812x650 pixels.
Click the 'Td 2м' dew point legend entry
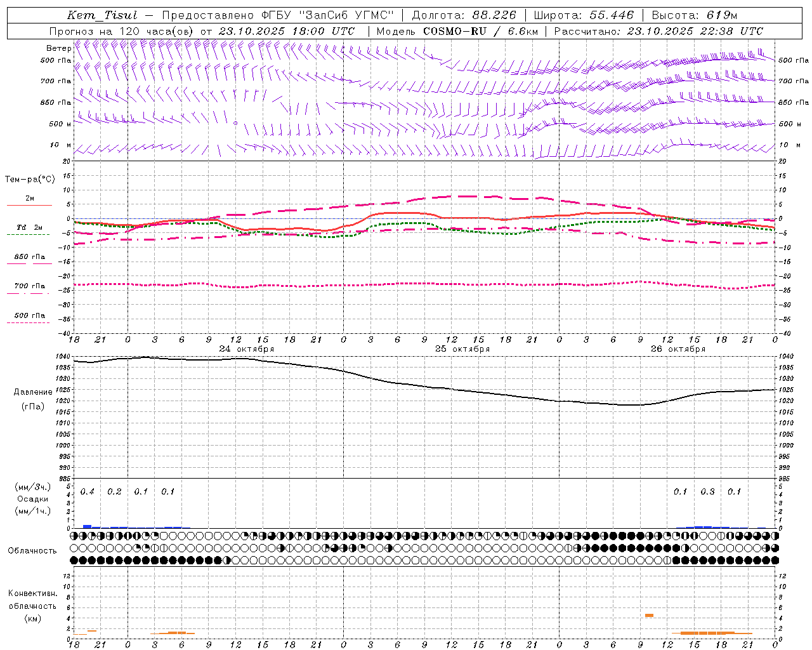(x=29, y=227)
